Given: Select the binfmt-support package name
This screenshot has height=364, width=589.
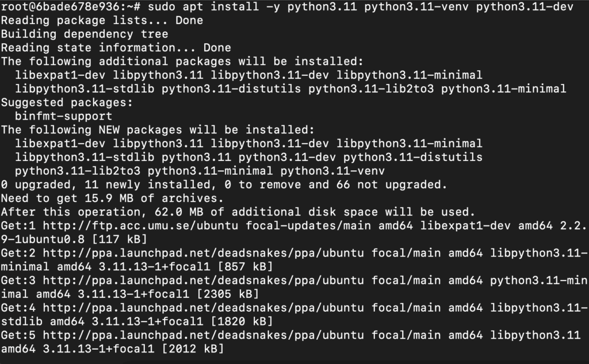Looking at the screenshot, I should pyautogui.click(x=63, y=116).
